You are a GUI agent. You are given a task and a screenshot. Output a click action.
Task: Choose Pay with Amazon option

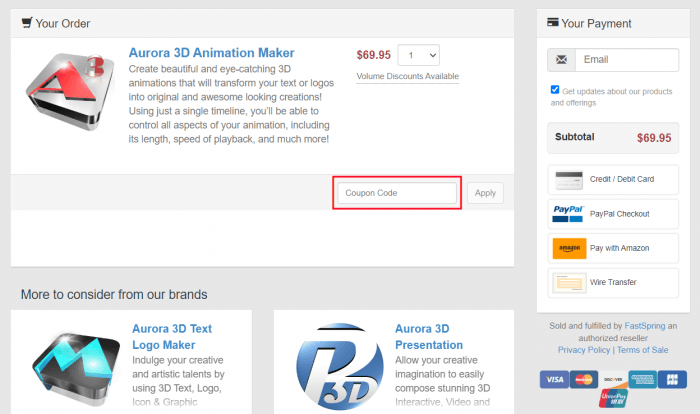(613, 248)
